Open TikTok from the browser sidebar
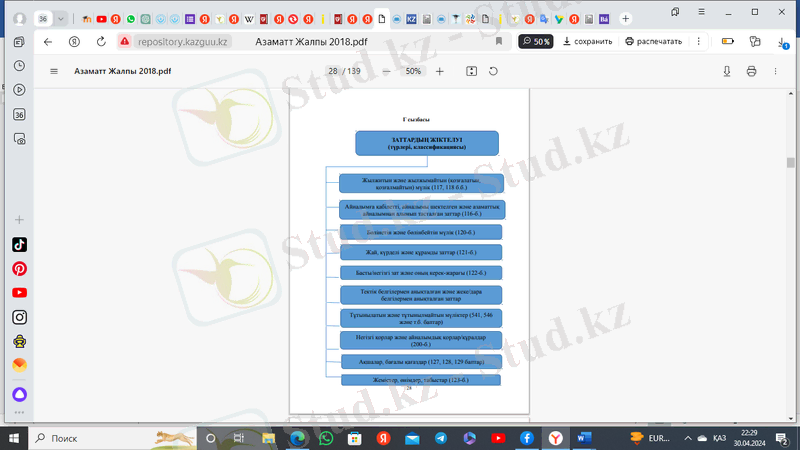 click(19, 245)
